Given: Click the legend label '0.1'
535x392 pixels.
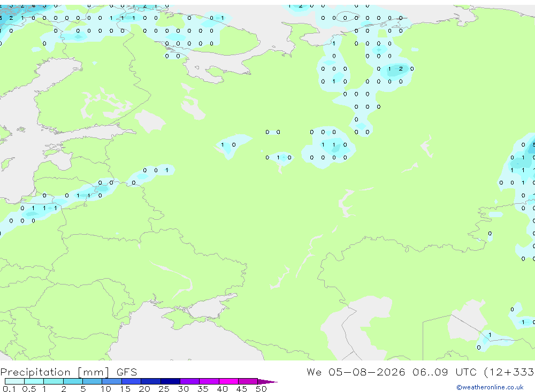Looking at the screenshot, I should (x=9, y=389).
